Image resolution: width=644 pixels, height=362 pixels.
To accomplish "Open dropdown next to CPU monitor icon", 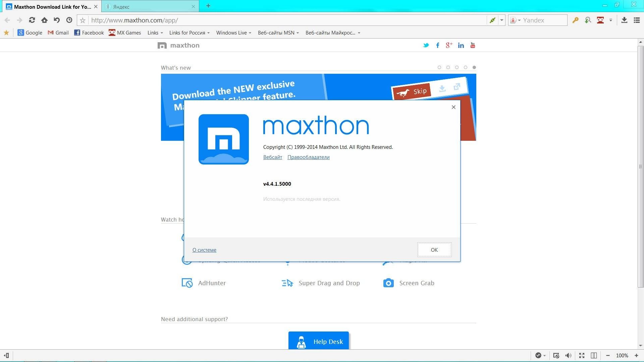I will pos(544,355).
